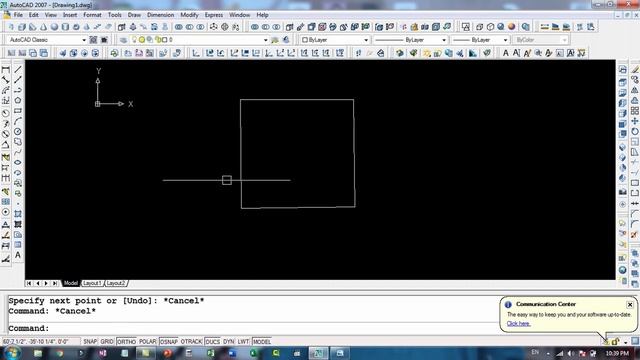640x360 pixels.
Task: Open the Format menu
Action: point(92,15)
